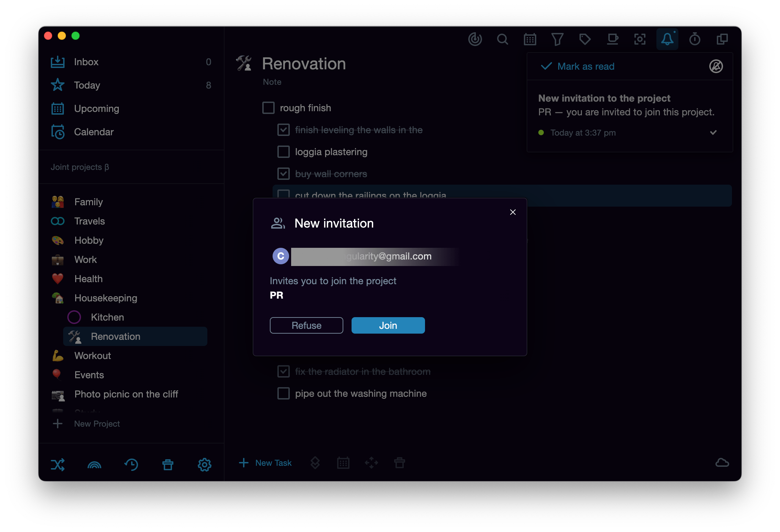Click the Refuse button
The width and height of the screenshot is (780, 532).
point(306,325)
